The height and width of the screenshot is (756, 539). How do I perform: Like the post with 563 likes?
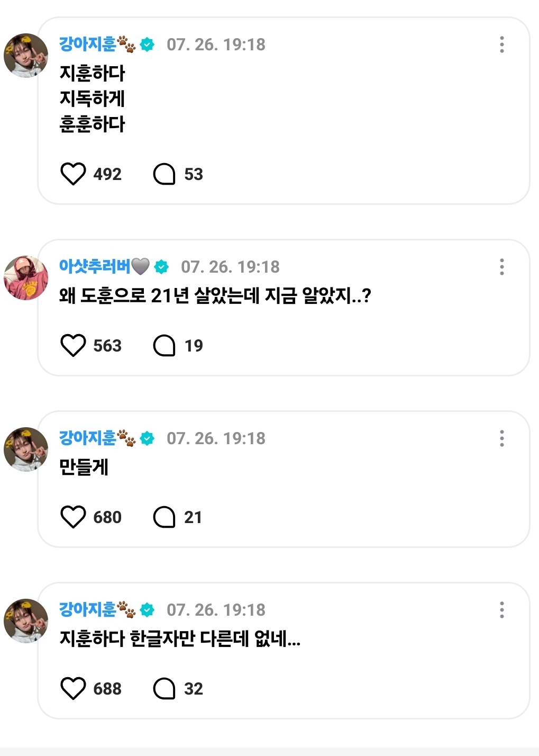(x=73, y=346)
